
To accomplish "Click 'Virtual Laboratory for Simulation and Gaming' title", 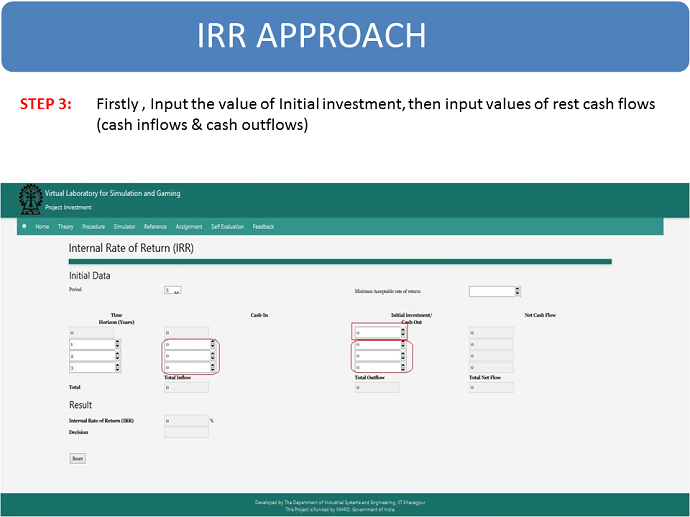I will pyautogui.click(x=113, y=193).
